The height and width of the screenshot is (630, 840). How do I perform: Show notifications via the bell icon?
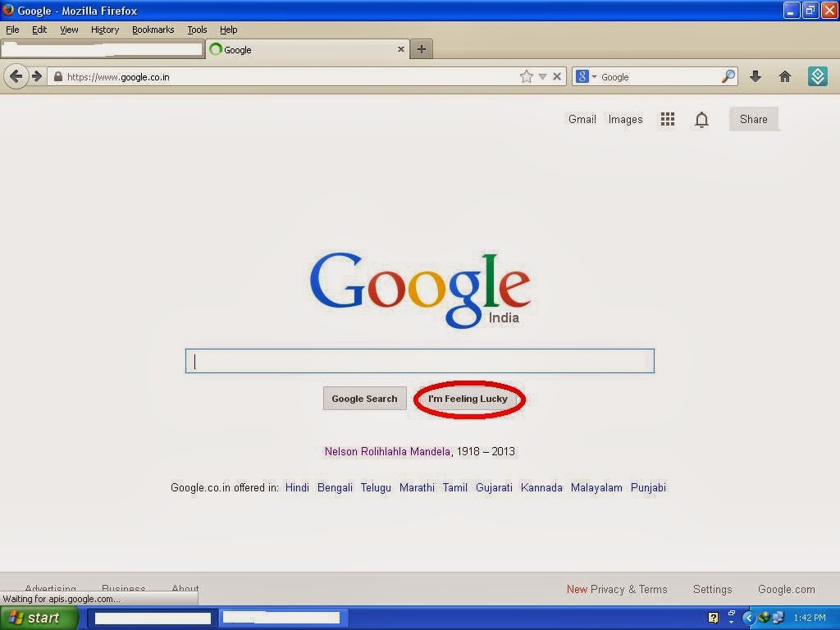pos(701,120)
